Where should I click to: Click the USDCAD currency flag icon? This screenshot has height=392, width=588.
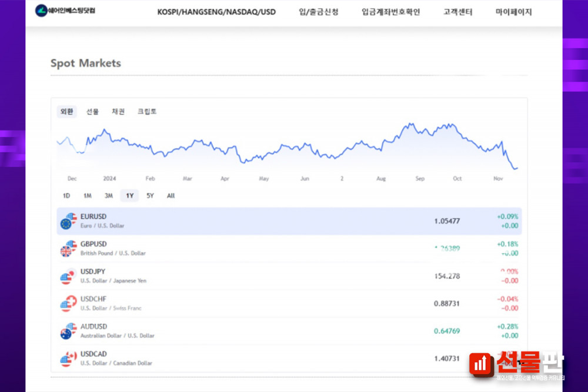[68, 359]
